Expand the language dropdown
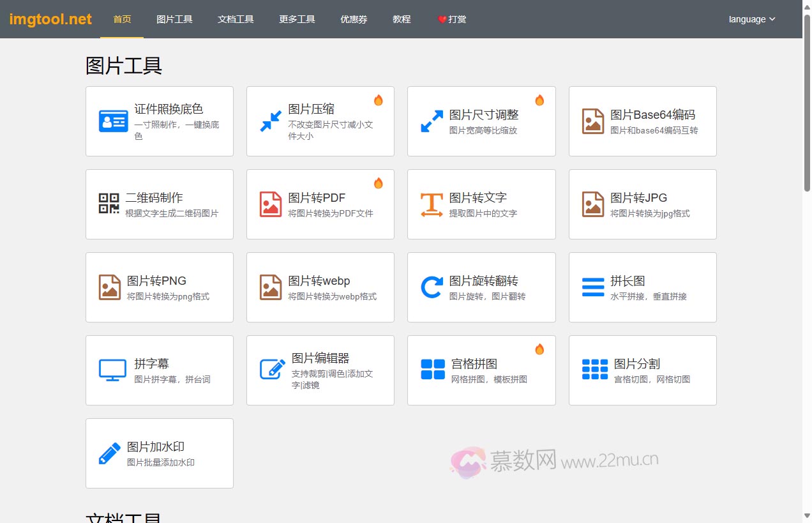This screenshot has height=523, width=812. point(751,19)
